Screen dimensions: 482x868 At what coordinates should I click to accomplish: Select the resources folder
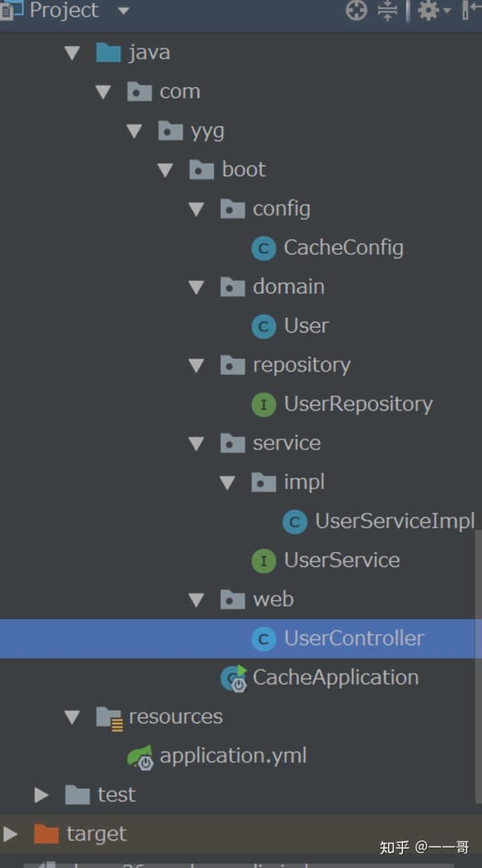click(175, 717)
